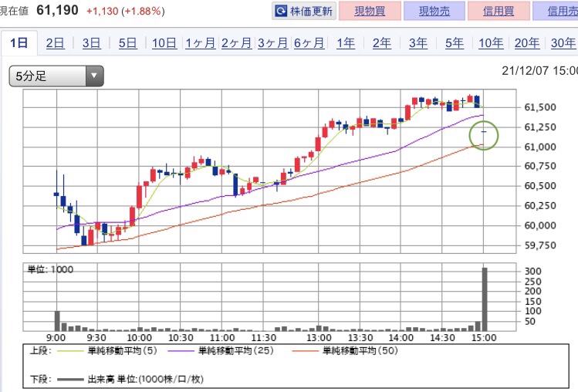Switch to the 2年 period tab
578x392 pixels.
[x=381, y=43]
